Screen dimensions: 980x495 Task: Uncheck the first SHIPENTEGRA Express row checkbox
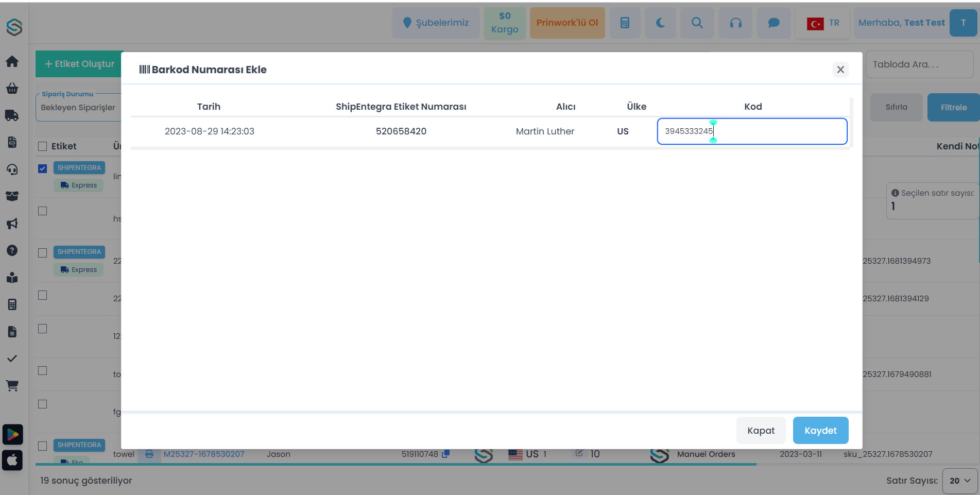click(43, 168)
